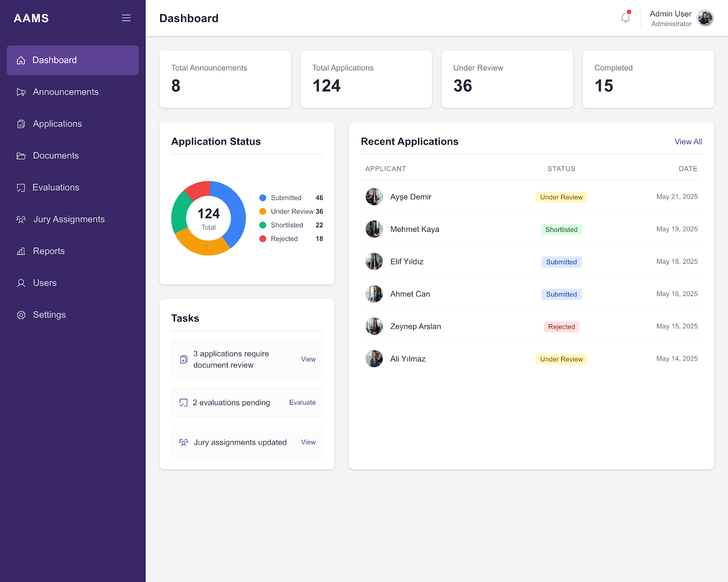The height and width of the screenshot is (582, 728).
Task: Click the May 21, 2025 date cell
Action: tap(677, 197)
